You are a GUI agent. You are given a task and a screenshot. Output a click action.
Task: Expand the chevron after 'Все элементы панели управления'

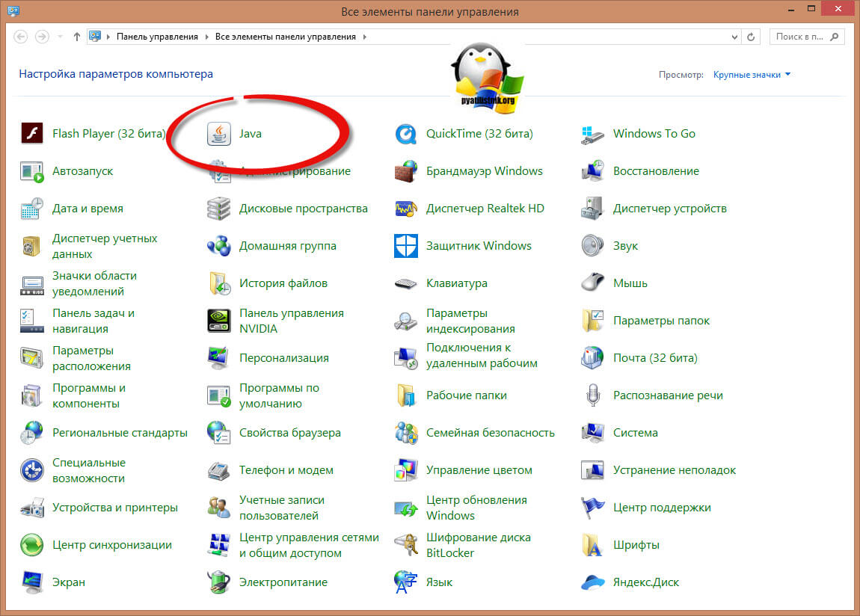[x=364, y=37]
